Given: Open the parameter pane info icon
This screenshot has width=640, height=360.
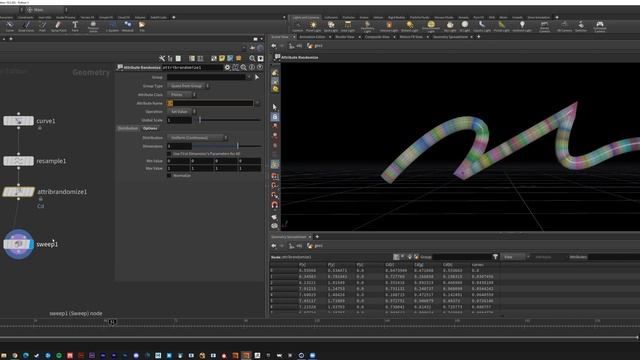Looking at the screenshot, I should point(252,67).
